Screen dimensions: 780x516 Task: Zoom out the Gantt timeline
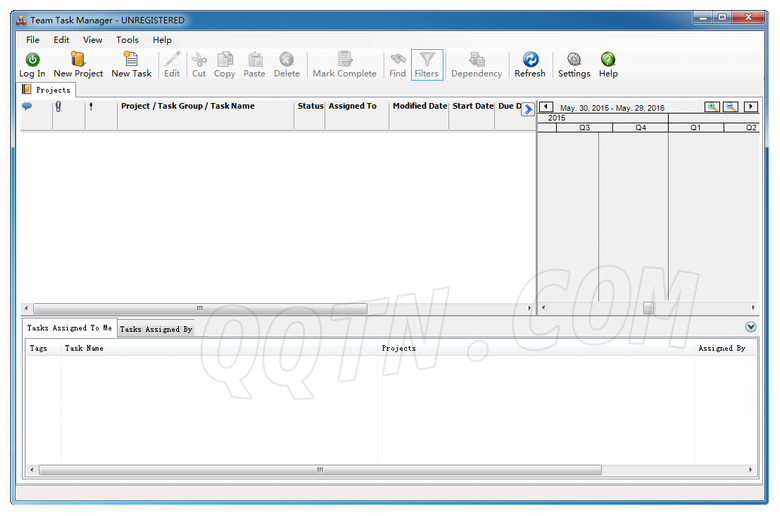click(731, 107)
